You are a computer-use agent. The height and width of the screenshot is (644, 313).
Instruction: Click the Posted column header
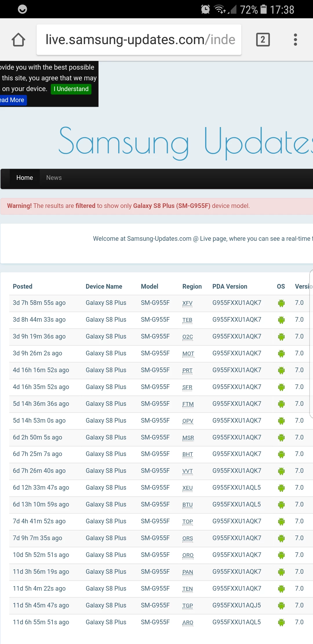click(23, 286)
